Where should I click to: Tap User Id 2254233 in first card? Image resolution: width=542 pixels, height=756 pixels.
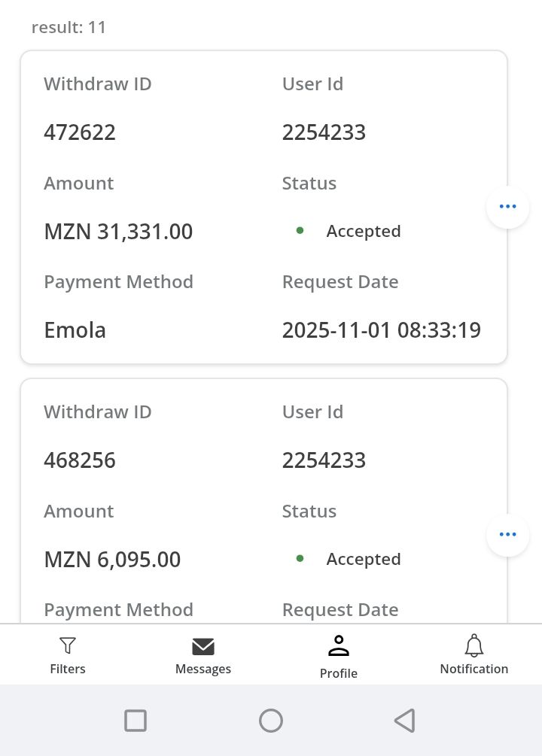click(x=324, y=132)
